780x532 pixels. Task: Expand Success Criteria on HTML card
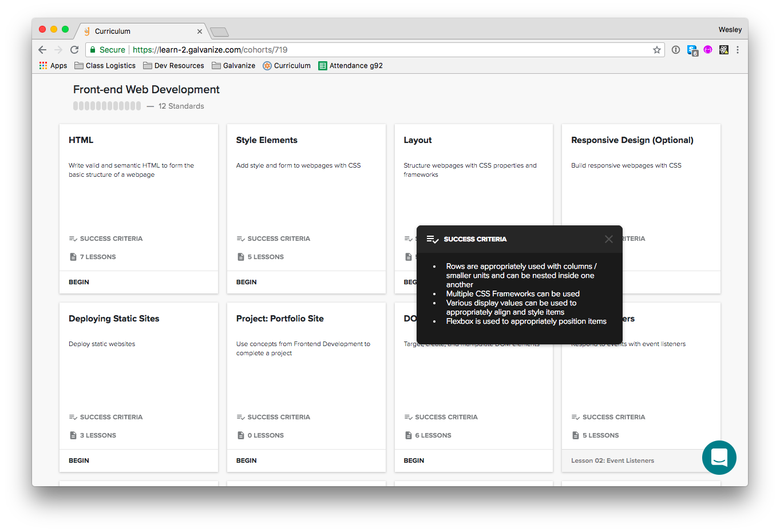(106, 239)
